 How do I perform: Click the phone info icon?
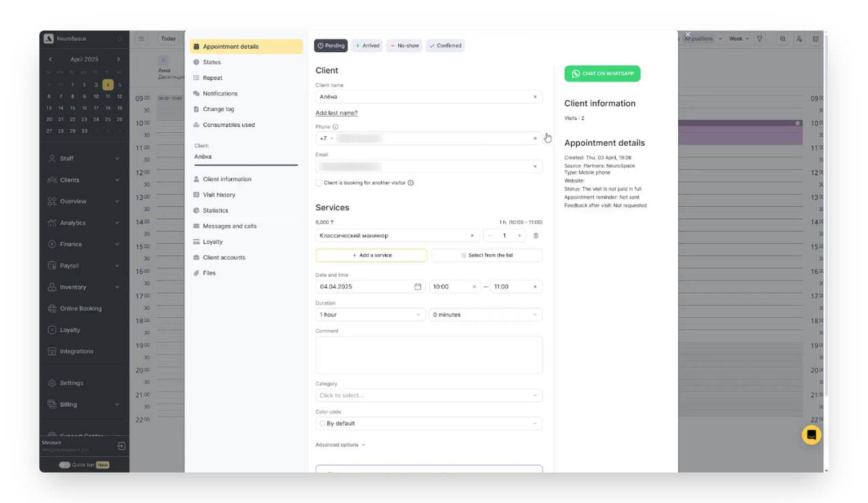coord(336,127)
